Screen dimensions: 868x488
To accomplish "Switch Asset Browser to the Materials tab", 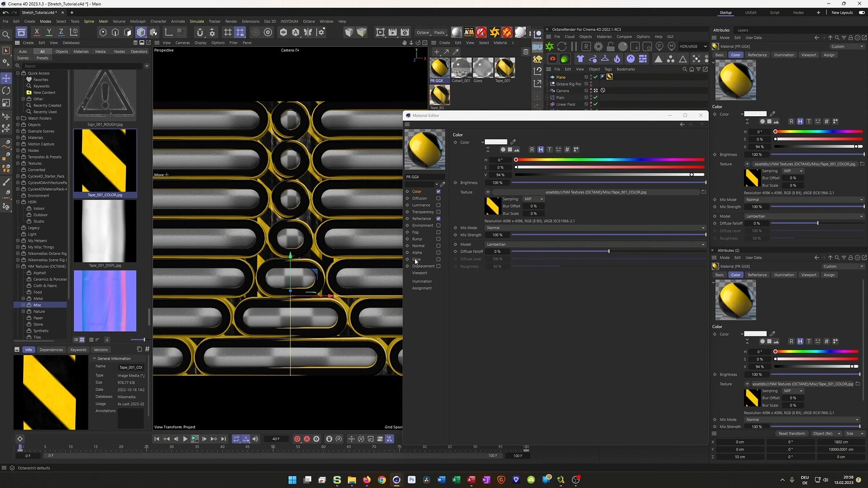I will [81, 51].
